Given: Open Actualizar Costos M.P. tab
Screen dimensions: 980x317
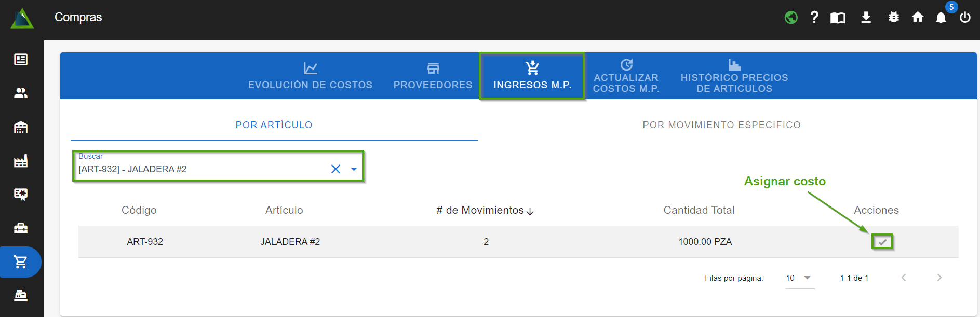Looking at the screenshot, I should pos(626,76).
